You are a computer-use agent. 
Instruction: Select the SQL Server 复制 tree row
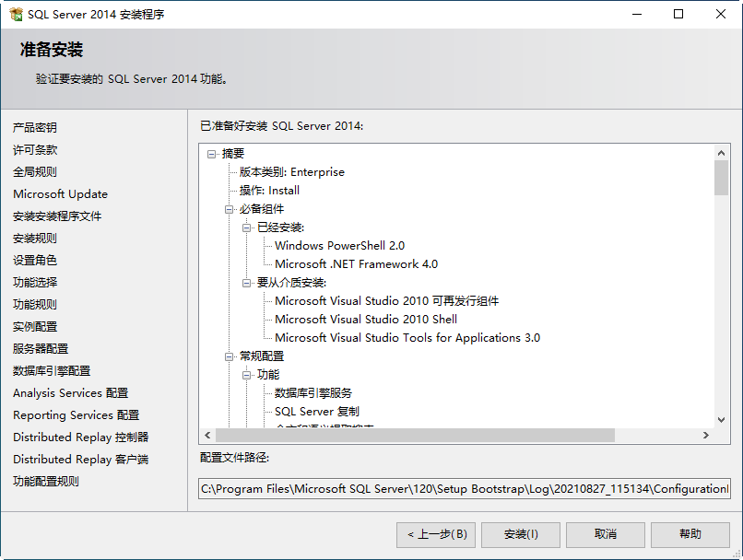(316, 412)
